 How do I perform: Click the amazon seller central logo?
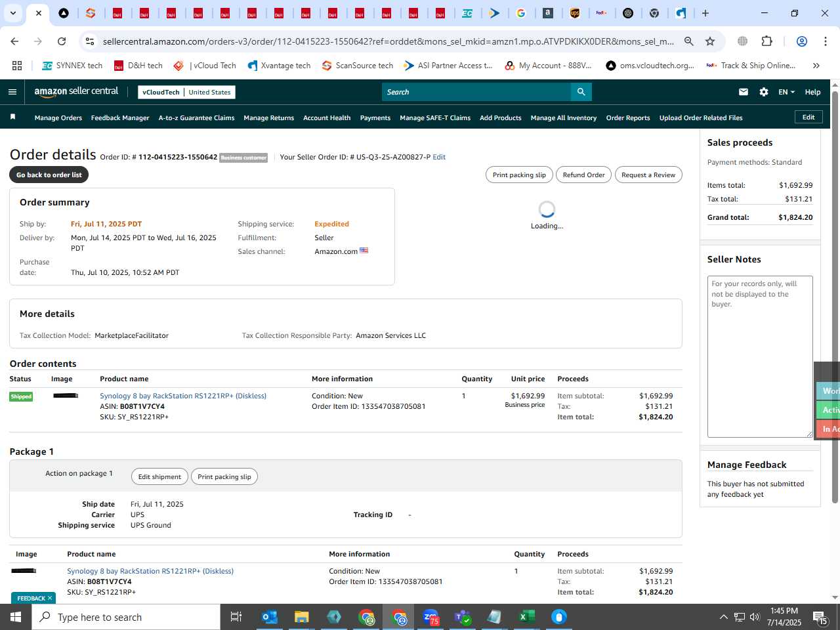tap(76, 92)
